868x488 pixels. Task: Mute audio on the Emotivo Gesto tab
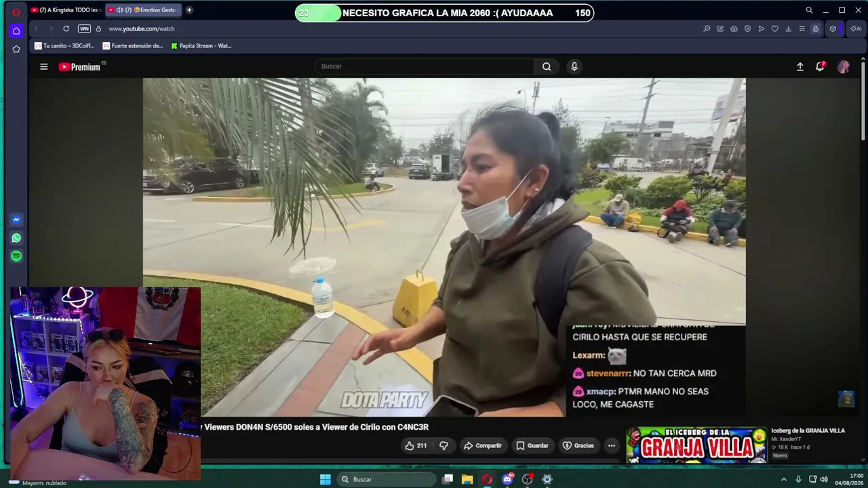[119, 10]
